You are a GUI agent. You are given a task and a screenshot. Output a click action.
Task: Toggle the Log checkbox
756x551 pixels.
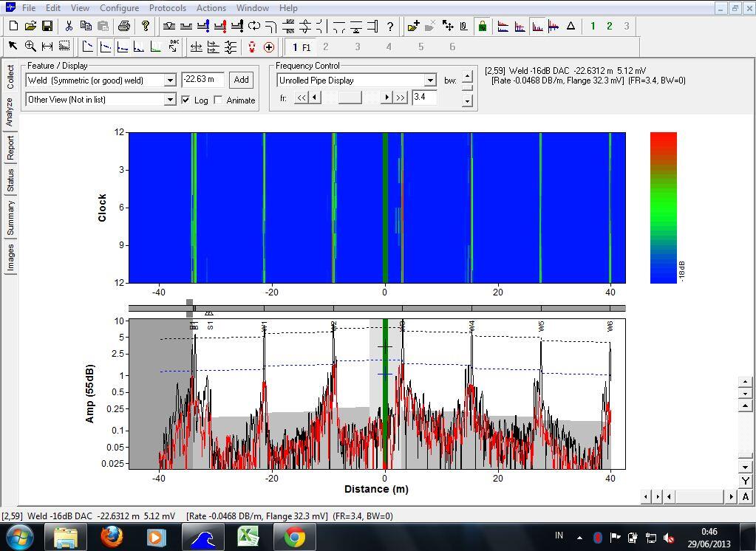(x=185, y=100)
